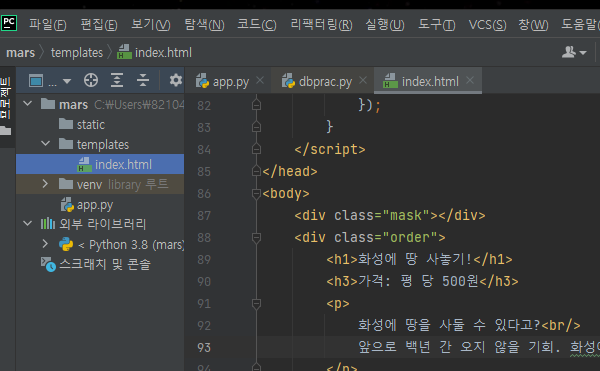600x371 pixels.
Task: Open the VCS(S) menu
Action: click(488, 24)
